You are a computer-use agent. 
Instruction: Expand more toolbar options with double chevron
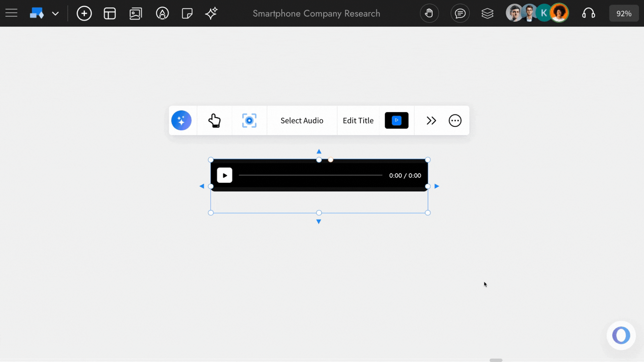(x=431, y=120)
